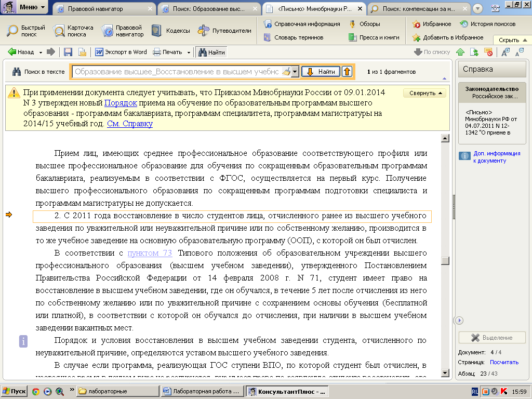The width and height of the screenshot is (532, 399).
Task: Open Справочная информация
Action: click(302, 24)
